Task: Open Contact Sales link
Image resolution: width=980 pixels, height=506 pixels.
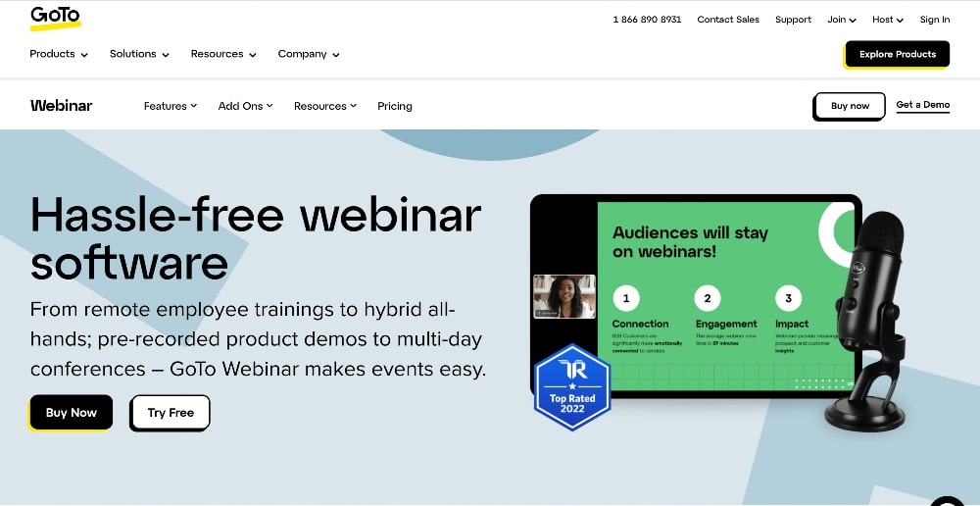Action: point(728,20)
